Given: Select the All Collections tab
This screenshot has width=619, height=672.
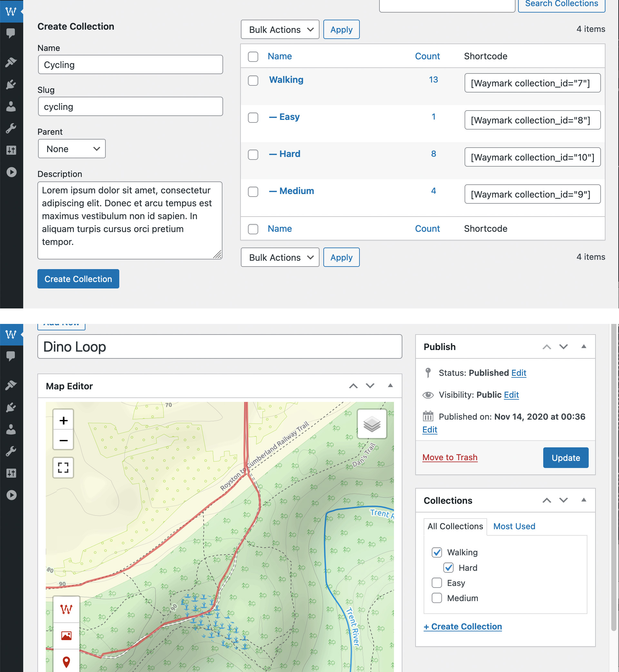Looking at the screenshot, I should (x=455, y=526).
